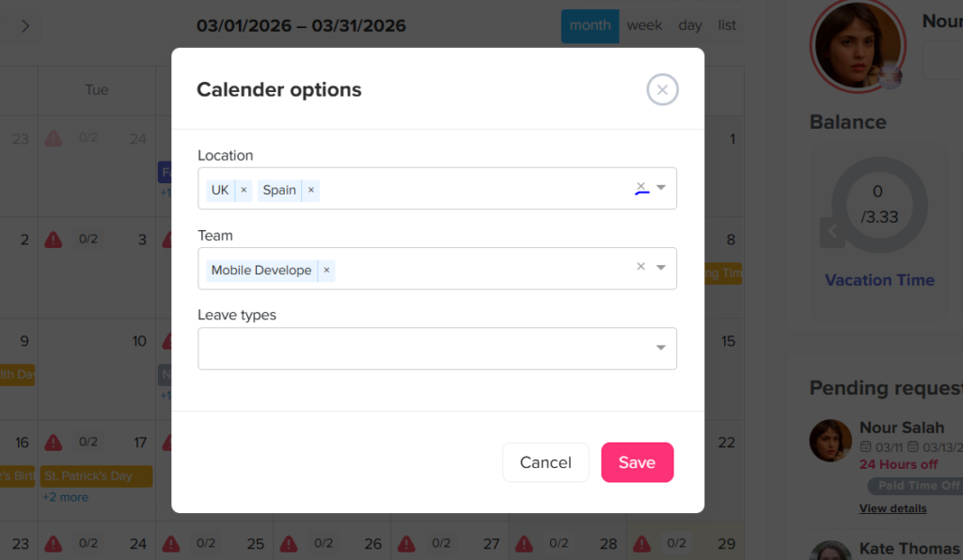Open the Leave types dropdown

point(437,348)
